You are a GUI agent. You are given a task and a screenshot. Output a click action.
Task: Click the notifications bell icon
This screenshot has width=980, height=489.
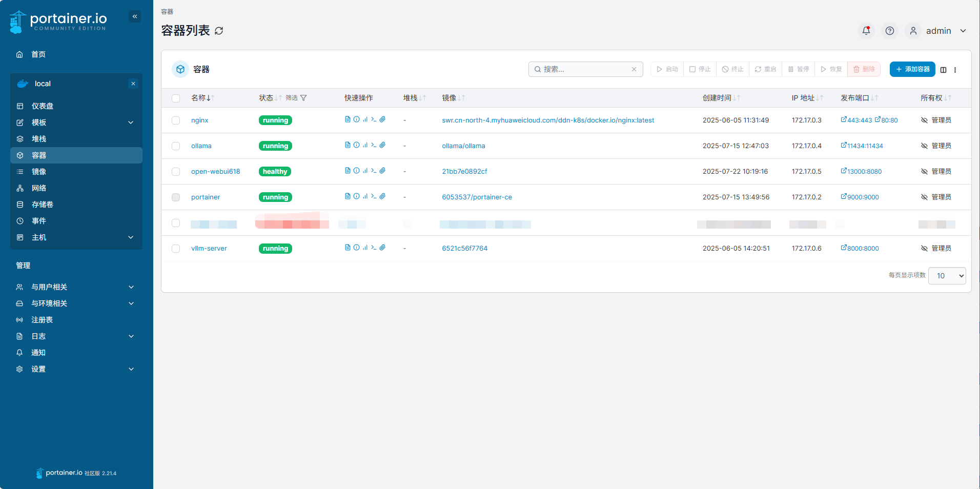866,31
